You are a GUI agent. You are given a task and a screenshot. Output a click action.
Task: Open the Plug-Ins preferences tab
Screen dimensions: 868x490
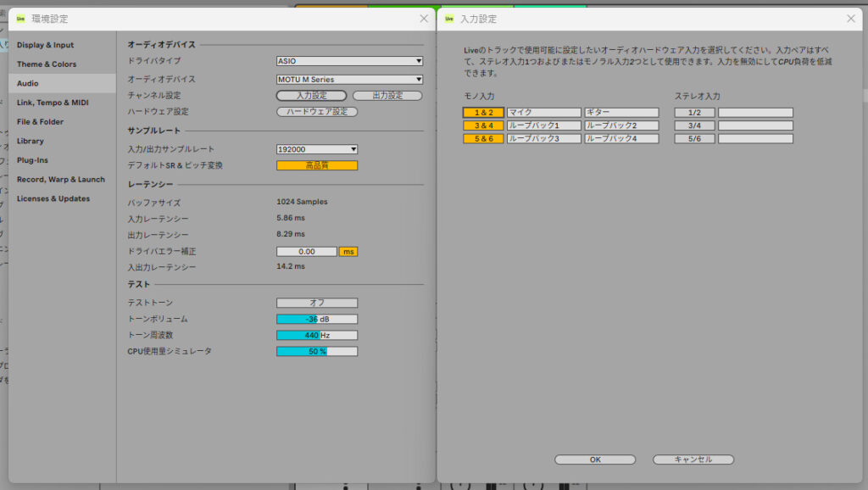(x=32, y=160)
